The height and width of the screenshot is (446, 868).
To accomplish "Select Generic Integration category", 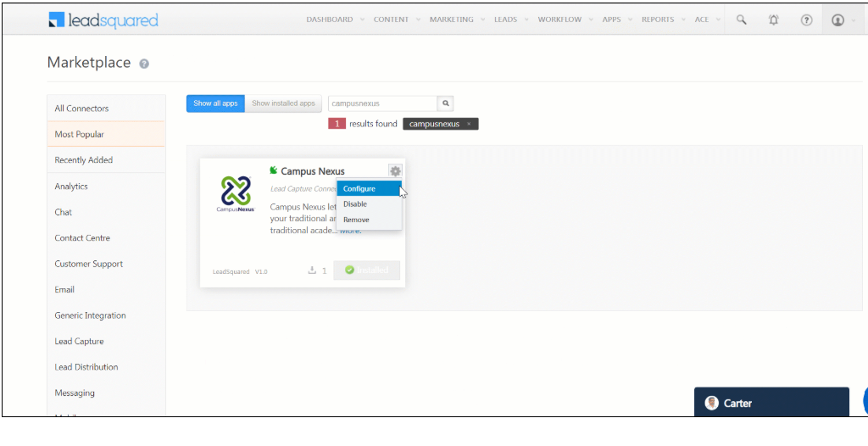I will point(106,315).
